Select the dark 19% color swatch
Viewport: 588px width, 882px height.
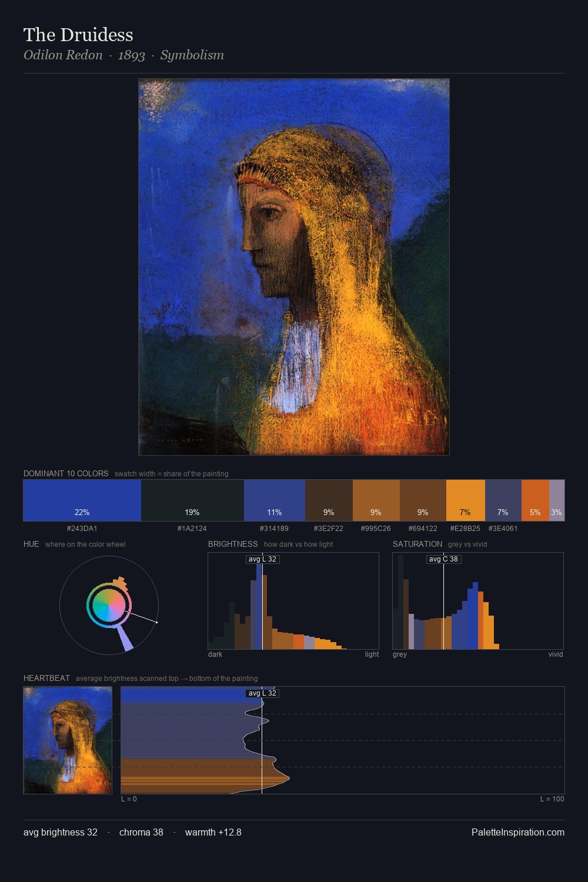(192, 500)
